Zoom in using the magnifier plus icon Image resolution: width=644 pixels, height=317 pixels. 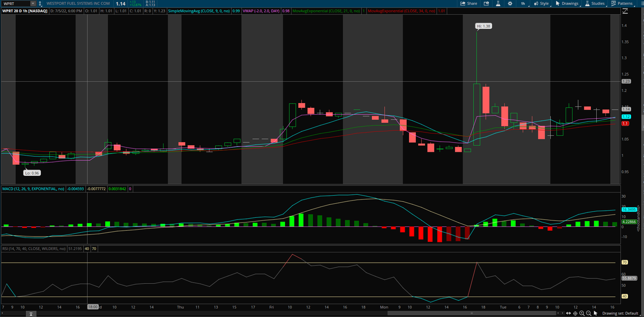pyautogui.click(x=582, y=313)
